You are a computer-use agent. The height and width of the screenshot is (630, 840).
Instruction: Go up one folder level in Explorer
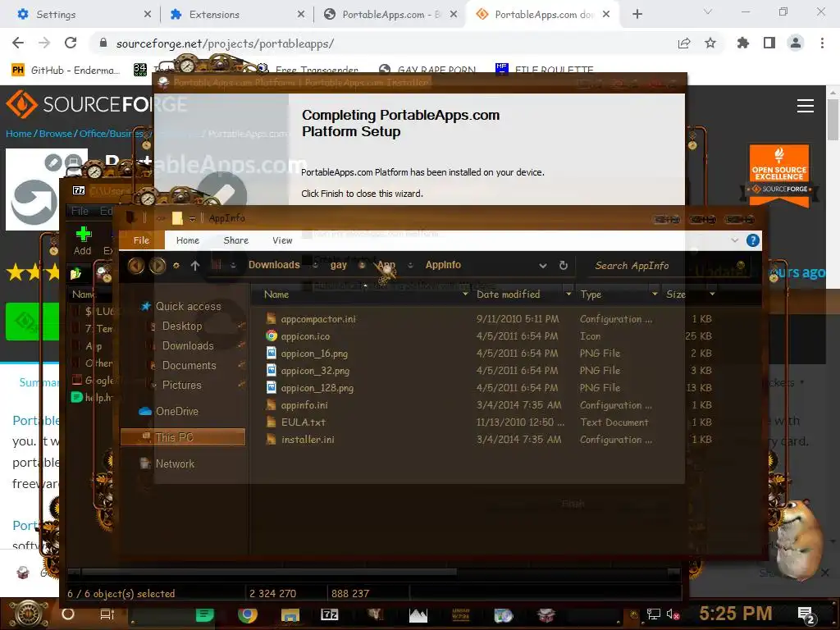pyautogui.click(x=195, y=265)
